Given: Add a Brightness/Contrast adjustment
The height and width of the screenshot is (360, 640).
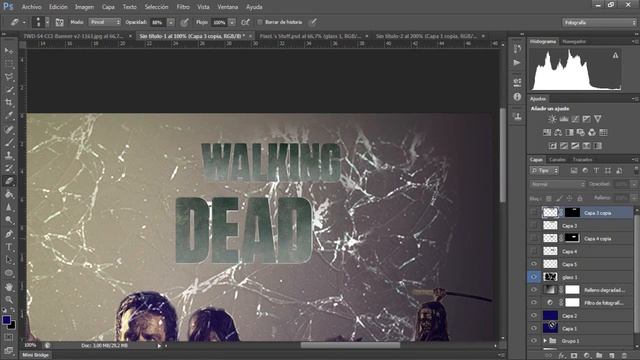Looking at the screenshot, I should coord(552,119).
